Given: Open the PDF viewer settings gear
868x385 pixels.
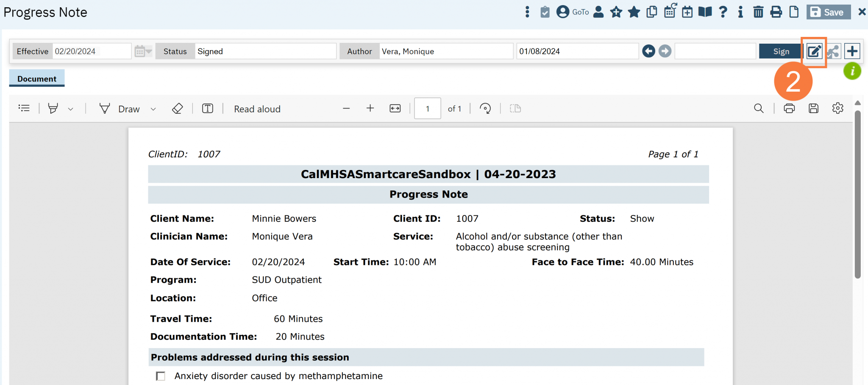Looking at the screenshot, I should point(837,108).
